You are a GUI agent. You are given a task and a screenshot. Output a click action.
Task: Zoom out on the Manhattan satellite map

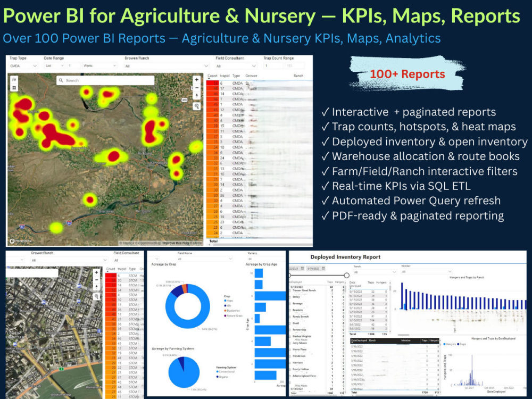click(x=97, y=280)
